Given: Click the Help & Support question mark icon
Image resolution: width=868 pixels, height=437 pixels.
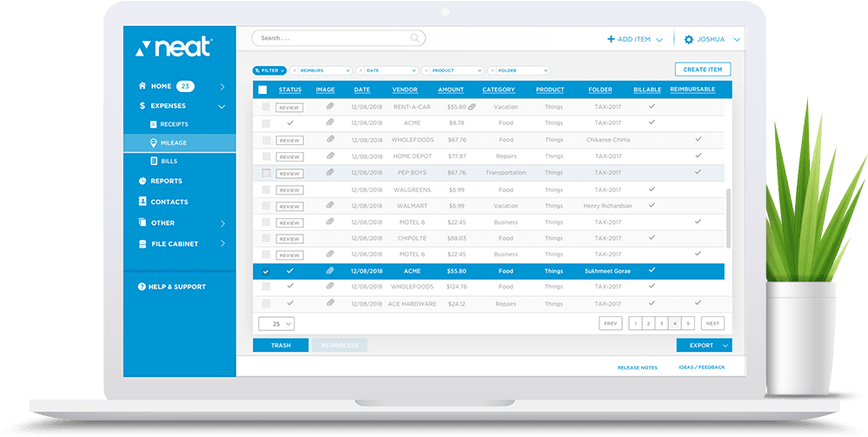Looking at the screenshot, I should 142,287.
